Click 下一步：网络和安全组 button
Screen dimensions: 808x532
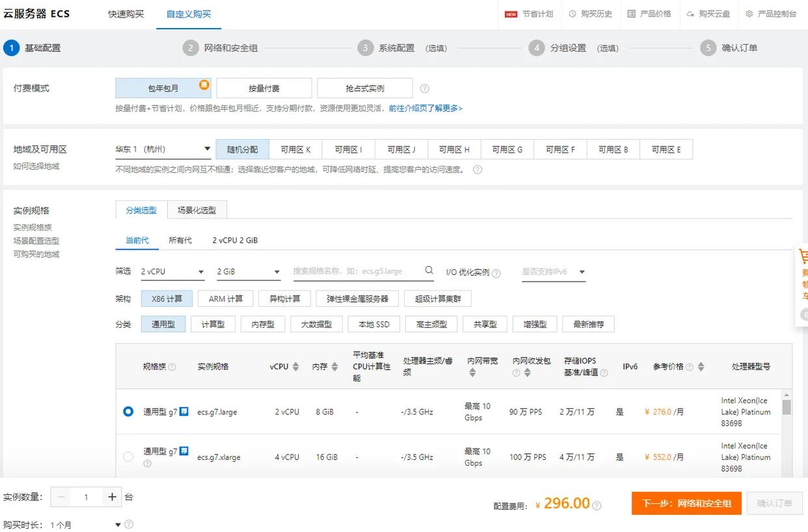point(686,503)
